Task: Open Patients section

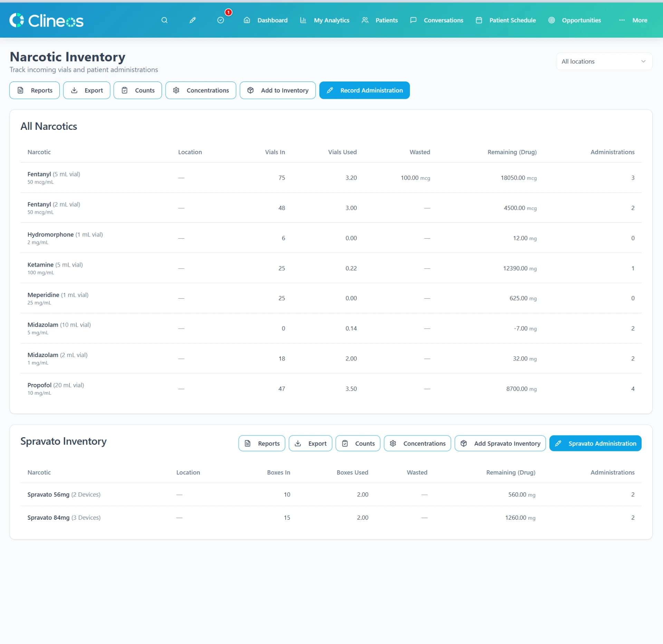Action: click(380, 20)
